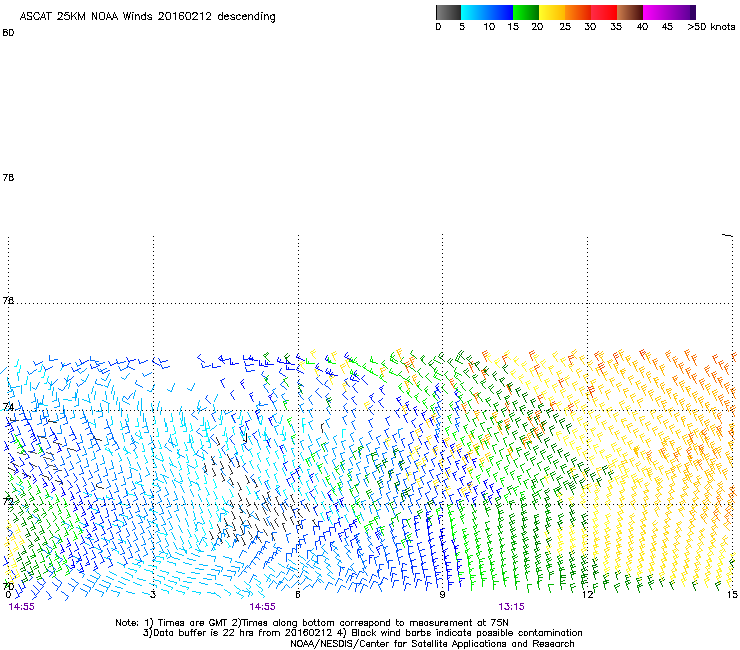The image size is (740, 650).
Task: Click the 'Note: 1) Times are GMT' line
Action: [x=312, y=623]
